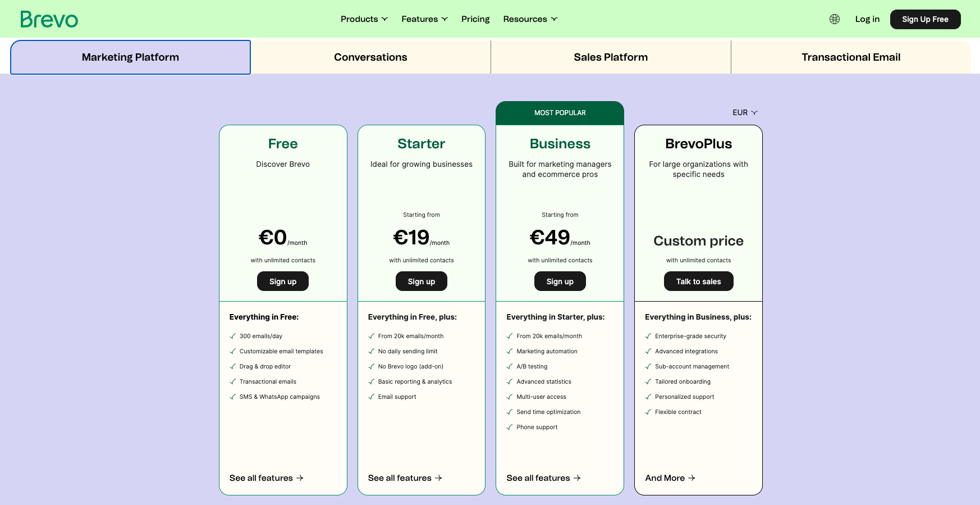The image size is (980, 505).
Task: Click checkmark beside Sub-account management
Action: [x=648, y=366]
